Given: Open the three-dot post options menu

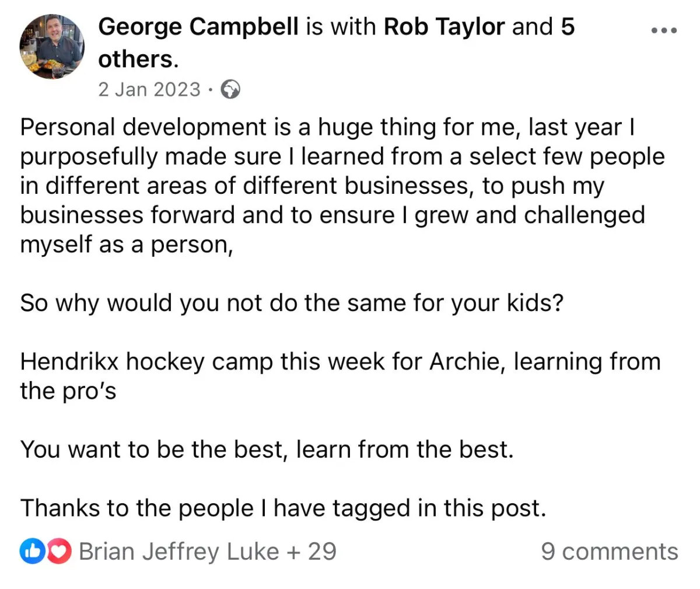Looking at the screenshot, I should coord(664,30).
